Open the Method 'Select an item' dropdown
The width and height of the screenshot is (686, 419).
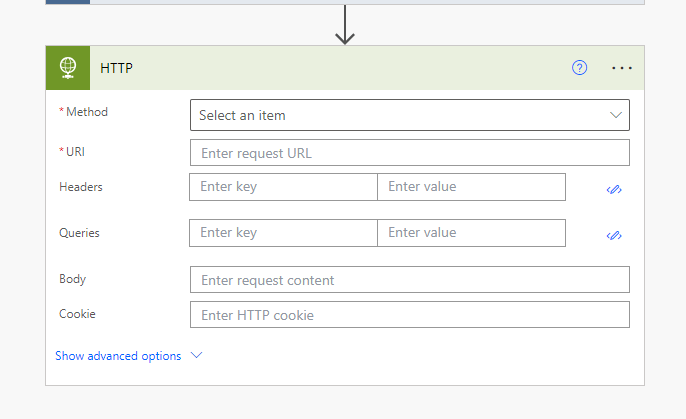click(x=400, y=115)
